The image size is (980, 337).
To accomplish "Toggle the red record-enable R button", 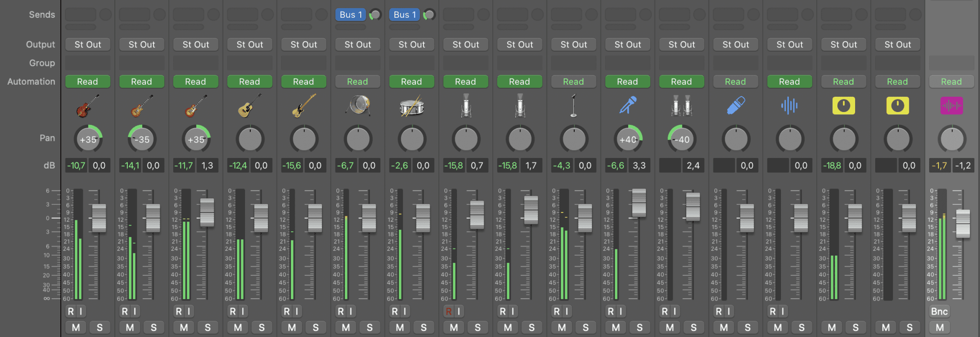I will (x=448, y=312).
